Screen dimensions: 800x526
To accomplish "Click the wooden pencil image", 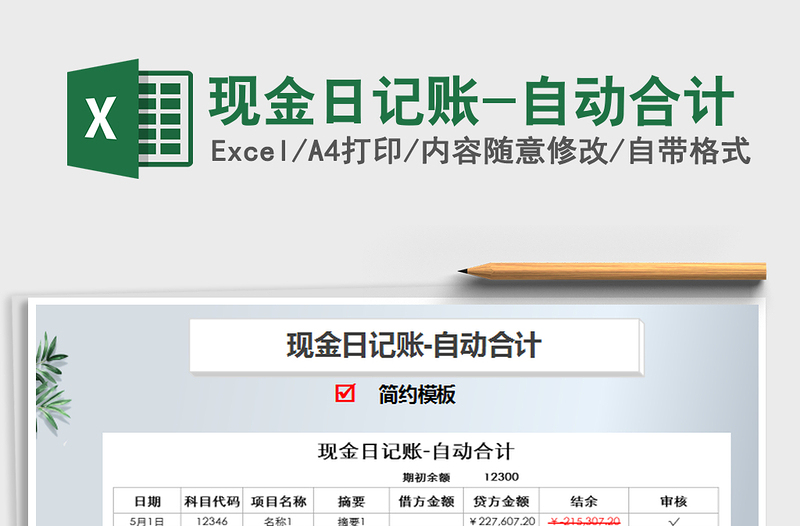I will [x=612, y=271].
